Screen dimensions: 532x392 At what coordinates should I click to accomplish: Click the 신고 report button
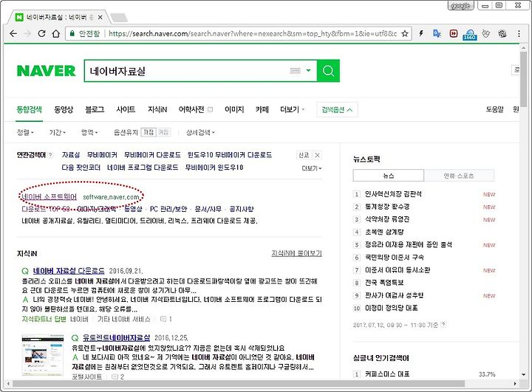click(x=304, y=155)
